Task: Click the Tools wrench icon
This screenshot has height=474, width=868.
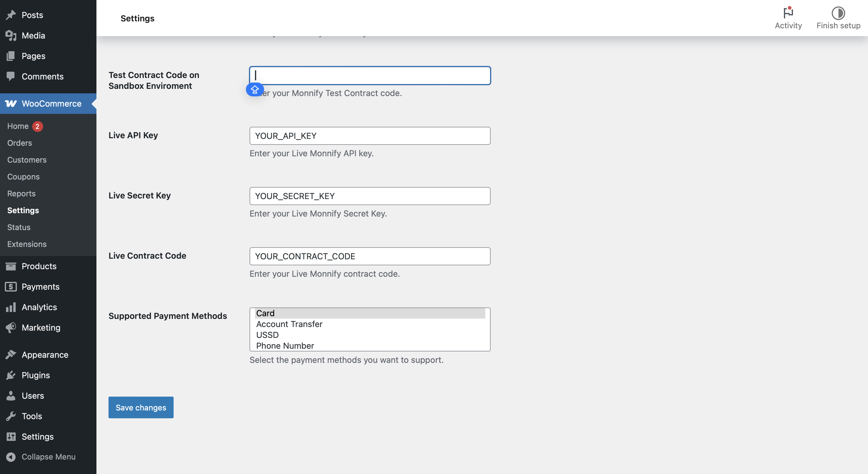Action: 11,416
